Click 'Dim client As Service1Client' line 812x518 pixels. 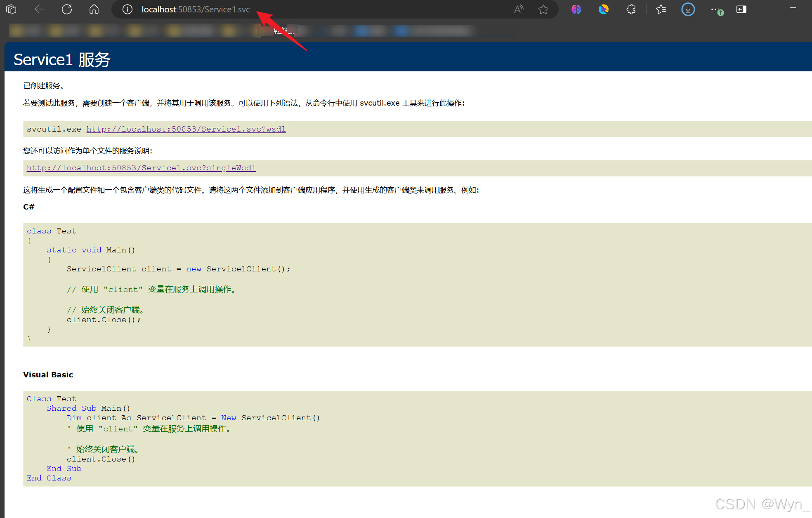(193, 418)
